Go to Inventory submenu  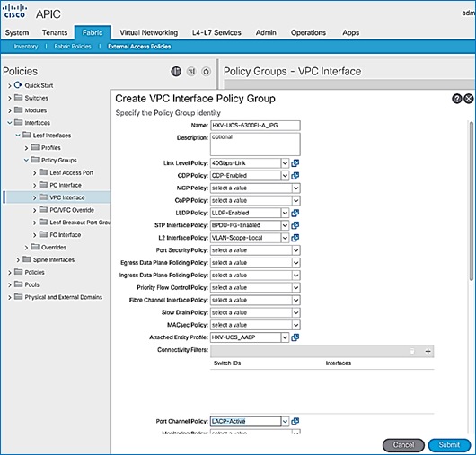26,47
